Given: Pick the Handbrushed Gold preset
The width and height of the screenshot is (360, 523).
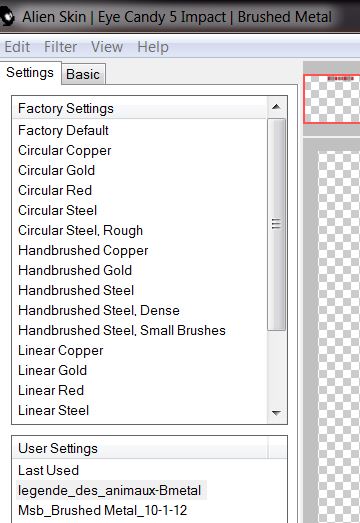Looking at the screenshot, I should tap(75, 271).
